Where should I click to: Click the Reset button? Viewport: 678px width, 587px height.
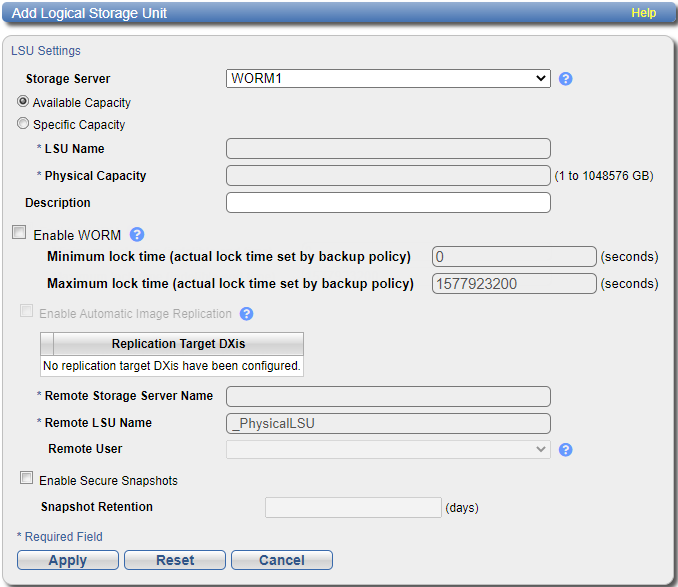pos(175,560)
